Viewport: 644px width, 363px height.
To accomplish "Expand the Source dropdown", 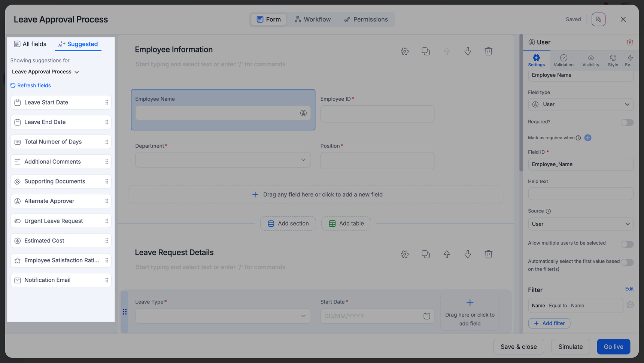I will [x=580, y=224].
